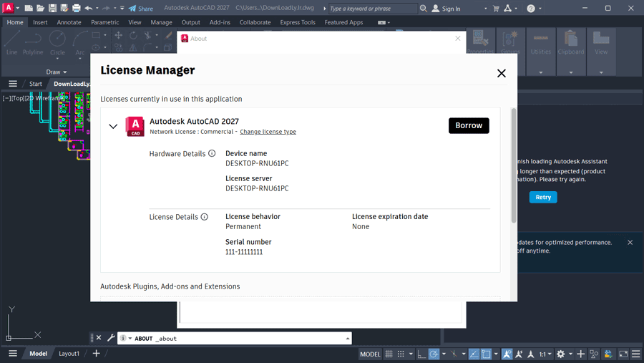The width and height of the screenshot is (644, 363).
Task: Click the Save As icon
Action: tap(64, 8)
